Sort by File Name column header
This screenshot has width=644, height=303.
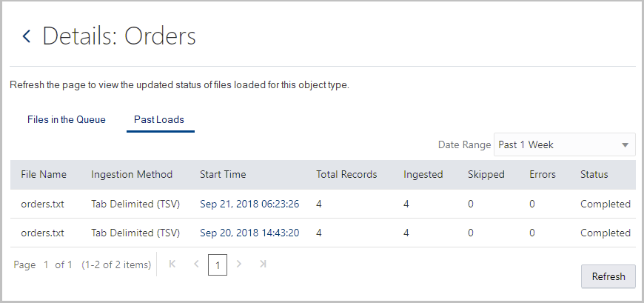pyautogui.click(x=44, y=175)
